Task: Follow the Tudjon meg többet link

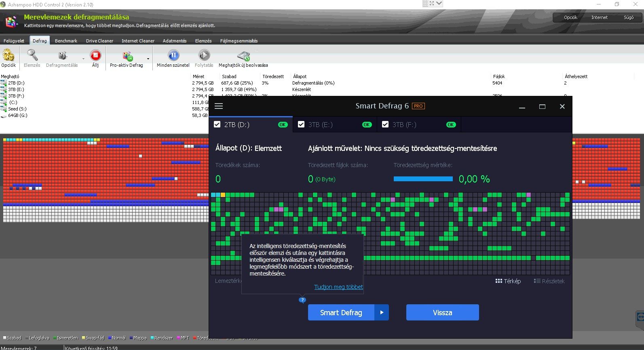Action: tap(338, 287)
